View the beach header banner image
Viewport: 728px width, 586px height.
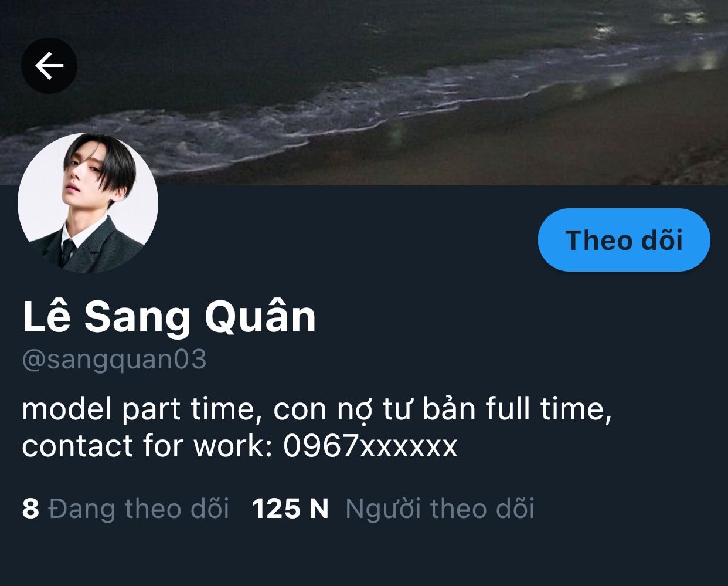[364, 93]
